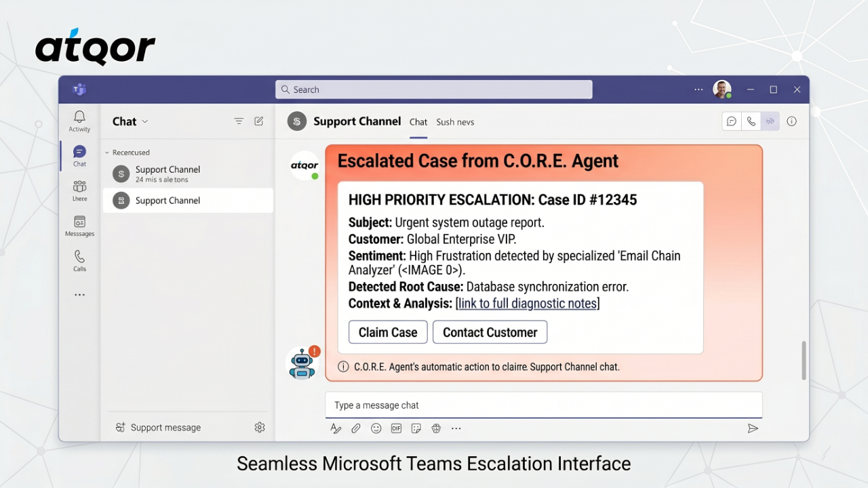Start a new chat with compose icon
The height and width of the screenshot is (488, 868).
click(258, 121)
